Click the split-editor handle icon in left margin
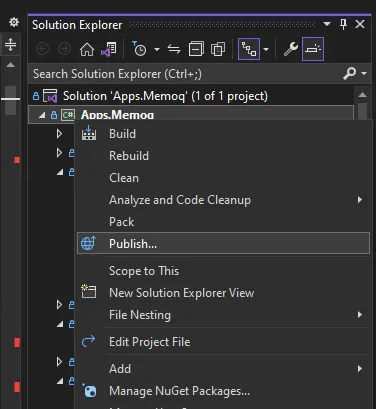Screen dimensions: 376x409 (x=10, y=44)
